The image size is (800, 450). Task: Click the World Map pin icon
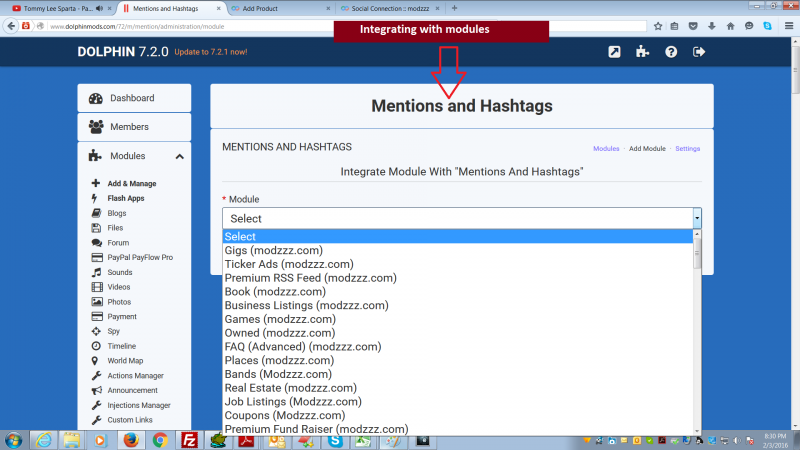pyautogui.click(x=95, y=361)
